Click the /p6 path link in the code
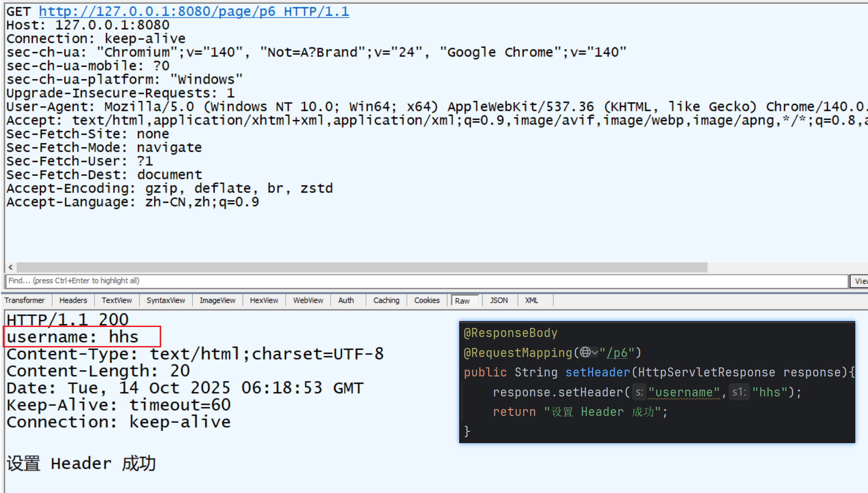The height and width of the screenshot is (493, 868). pos(617,353)
